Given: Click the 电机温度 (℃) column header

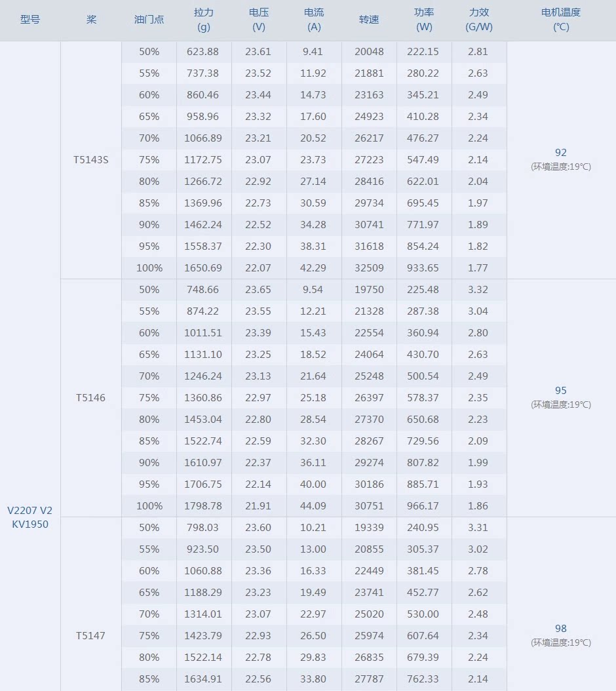Looking at the screenshot, I should pos(561,20).
